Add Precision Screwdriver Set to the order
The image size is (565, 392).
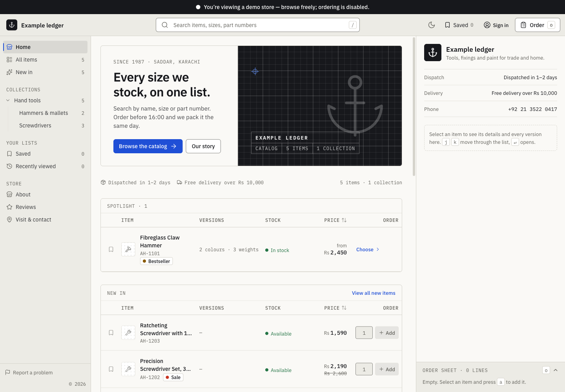(387, 369)
